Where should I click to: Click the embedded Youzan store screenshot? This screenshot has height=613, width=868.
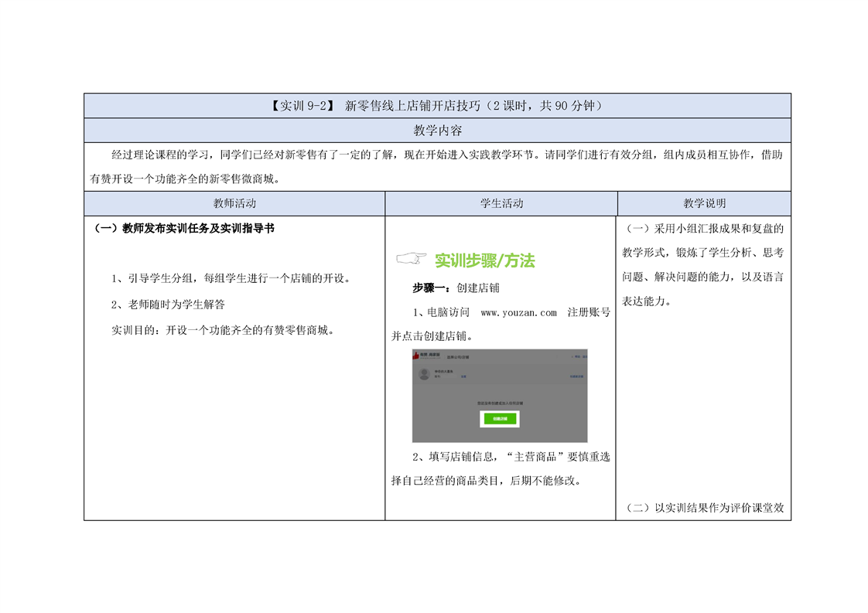point(499,395)
